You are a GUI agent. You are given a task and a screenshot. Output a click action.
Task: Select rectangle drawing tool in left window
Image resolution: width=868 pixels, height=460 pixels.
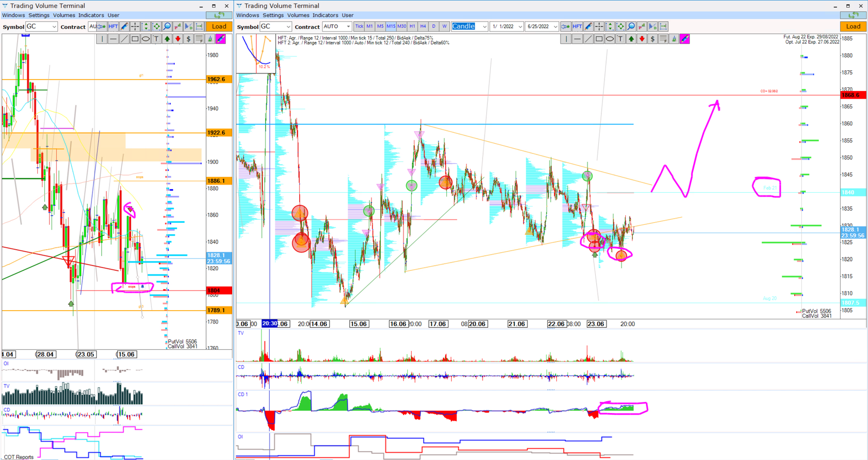point(135,39)
